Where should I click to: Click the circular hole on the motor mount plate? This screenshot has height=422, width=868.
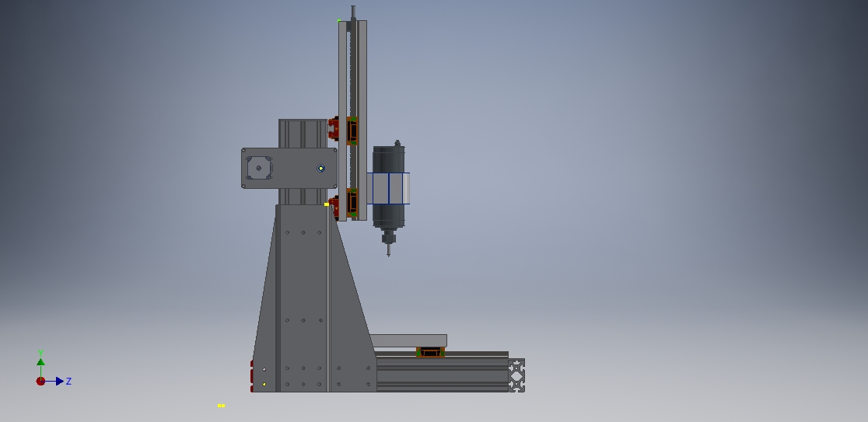tap(320, 168)
